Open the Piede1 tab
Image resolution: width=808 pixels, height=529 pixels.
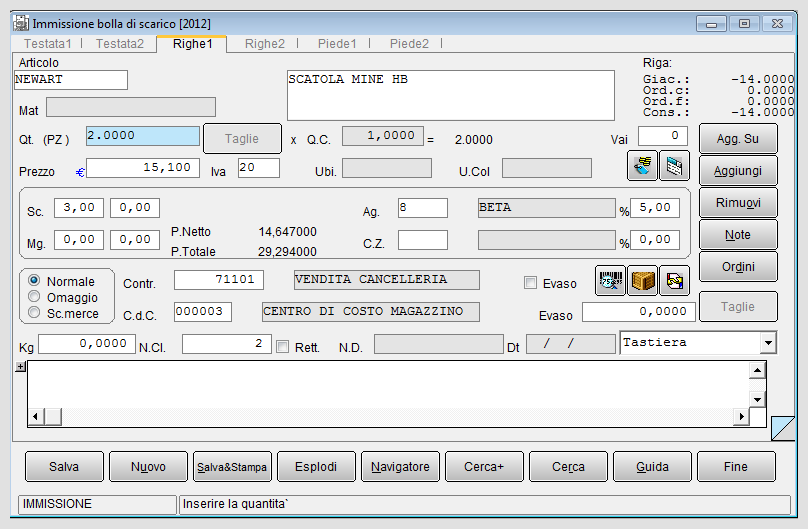[x=337, y=44]
